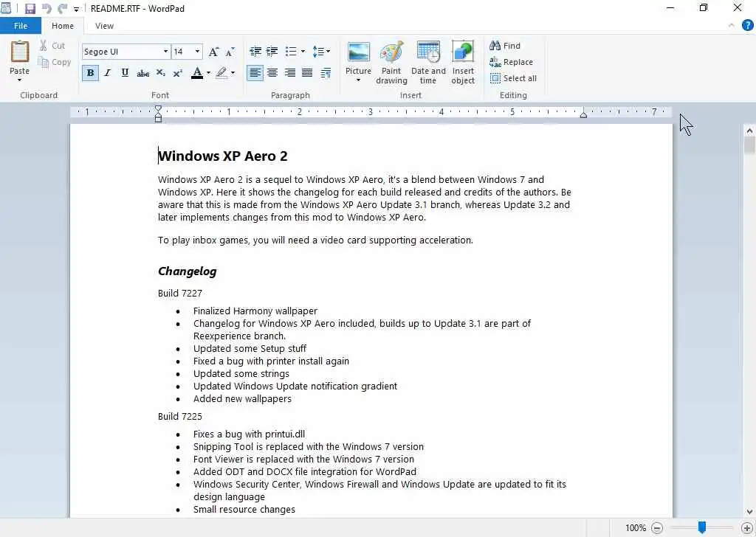756x537 pixels.
Task: Click Decrease indent icon
Action: pyautogui.click(x=255, y=51)
